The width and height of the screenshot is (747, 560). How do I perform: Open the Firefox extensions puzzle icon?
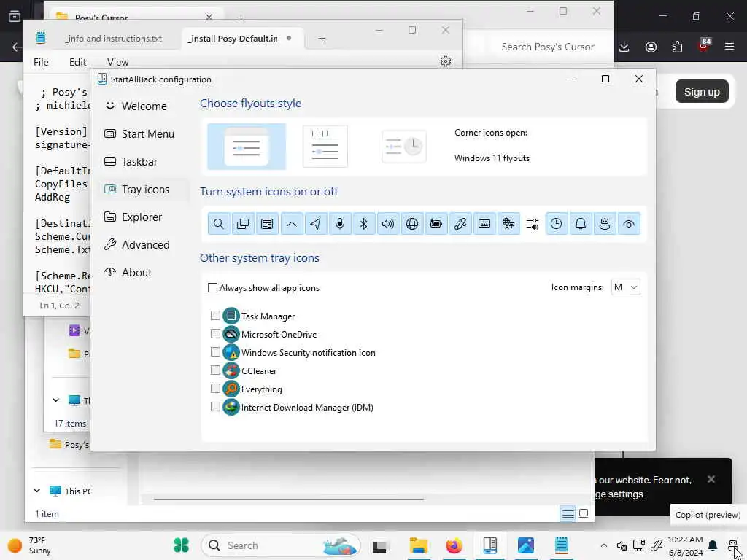pos(677,47)
